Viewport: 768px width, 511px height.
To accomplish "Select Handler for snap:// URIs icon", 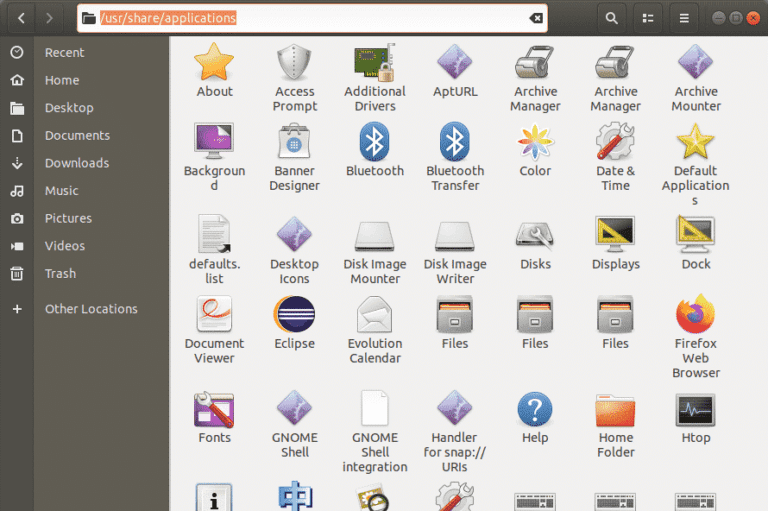I will pos(455,408).
